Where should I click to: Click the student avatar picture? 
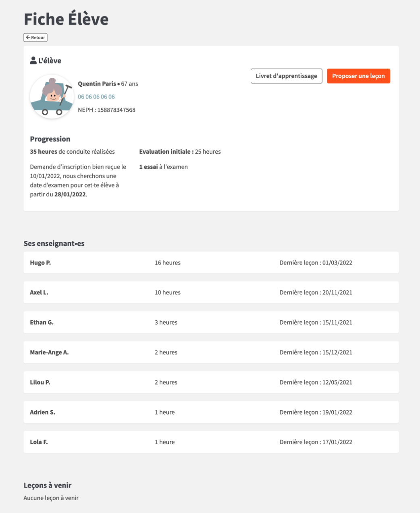coord(52,96)
